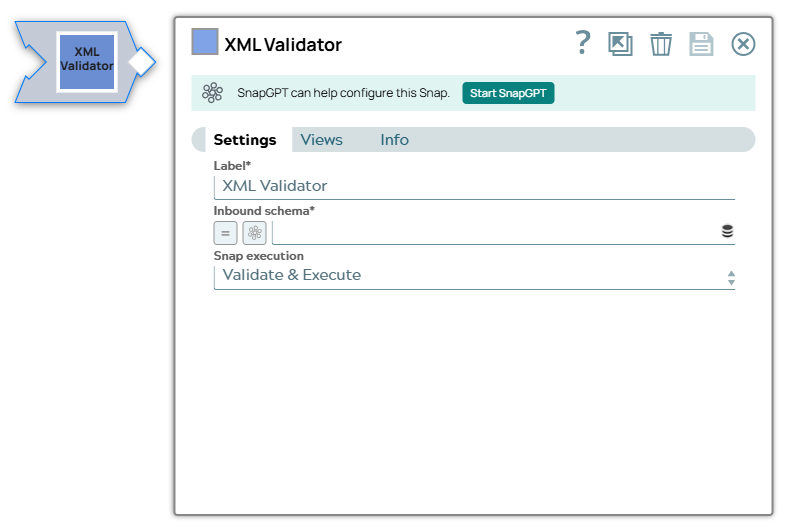Click SnapGPT icon beside Inbound schema
793x526 pixels.
(254, 233)
